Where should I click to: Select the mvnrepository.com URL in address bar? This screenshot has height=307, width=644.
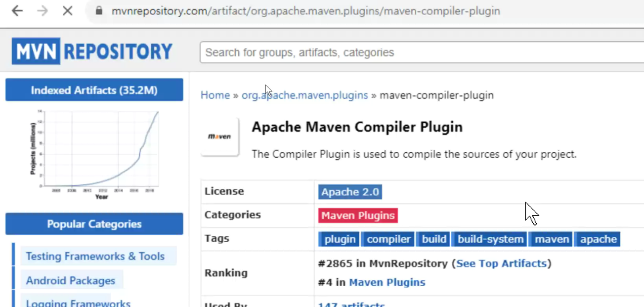pyautogui.click(x=305, y=11)
